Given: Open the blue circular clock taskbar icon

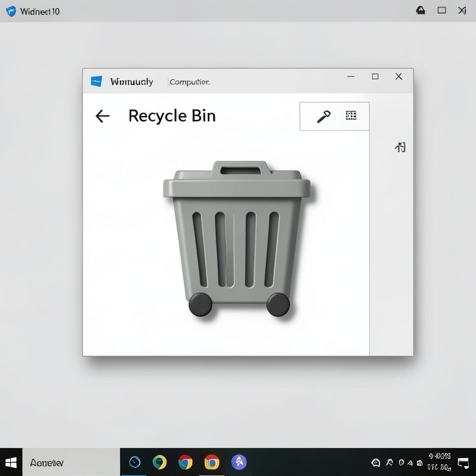Looking at the screenshot, I should tap(135, 463).
